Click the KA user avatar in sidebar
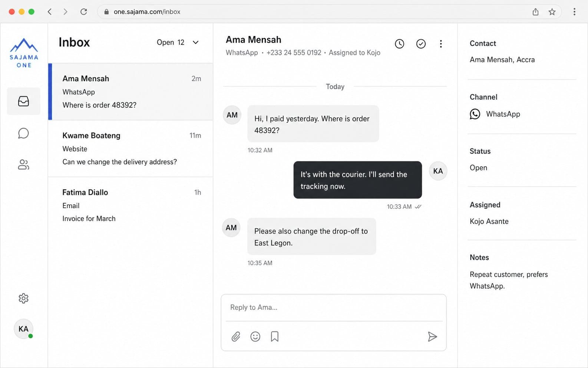 click(x=23, y=329)
